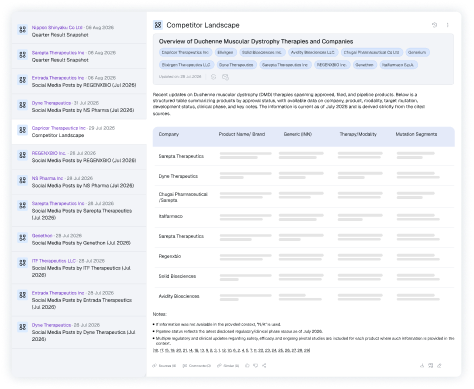Open the three-dot more options menu
Viewport: 474px width, 389px height.
pos(447,25)
